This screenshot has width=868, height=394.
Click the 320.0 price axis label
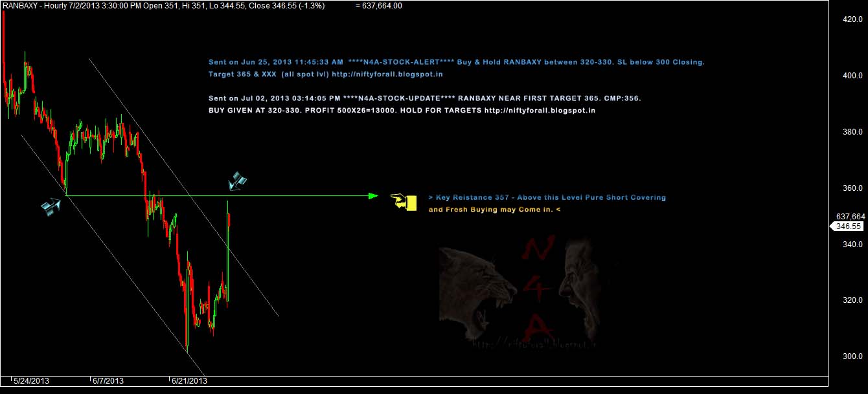click(x=851, y=301)
